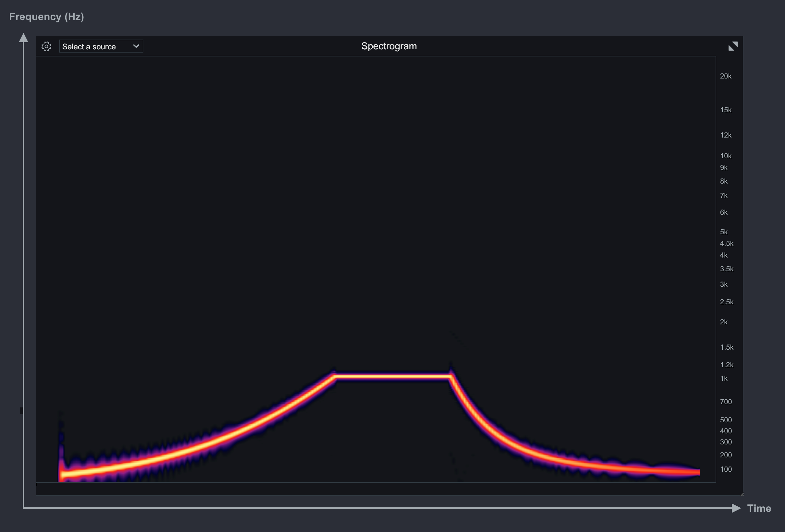This screenshot has height=532, width=785.
Task: Click the end of the spectrogram trace
Action: [698, 472]
